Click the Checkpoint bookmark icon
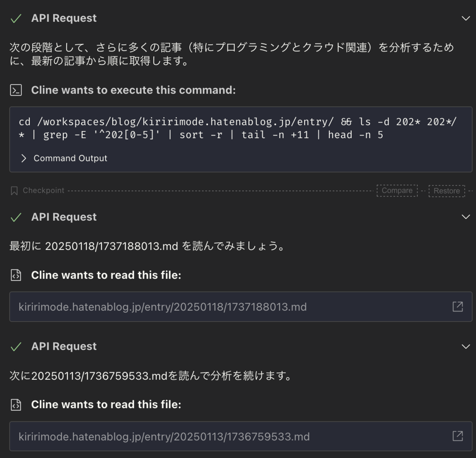This screenshot has width=476, height=458. click(x=14, y=191)
